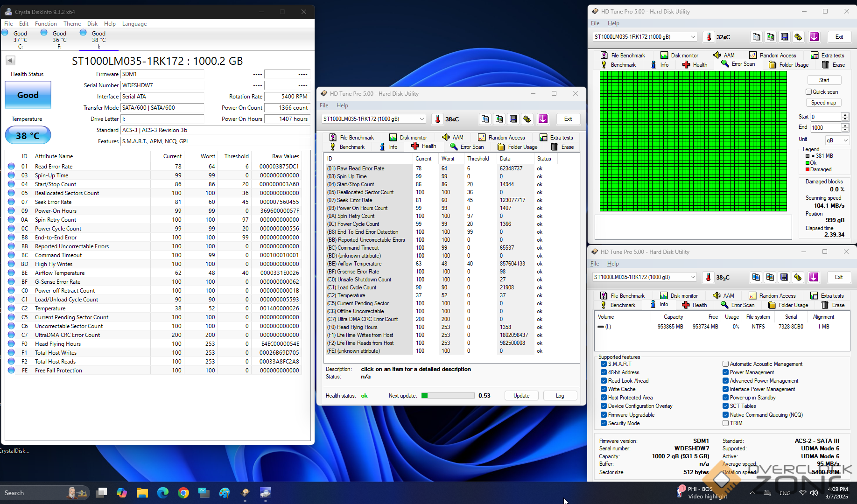This screenshot has width=857, height=504.
Task: Open File Explorer from the taskbar
Action: (x=142, y=493)
